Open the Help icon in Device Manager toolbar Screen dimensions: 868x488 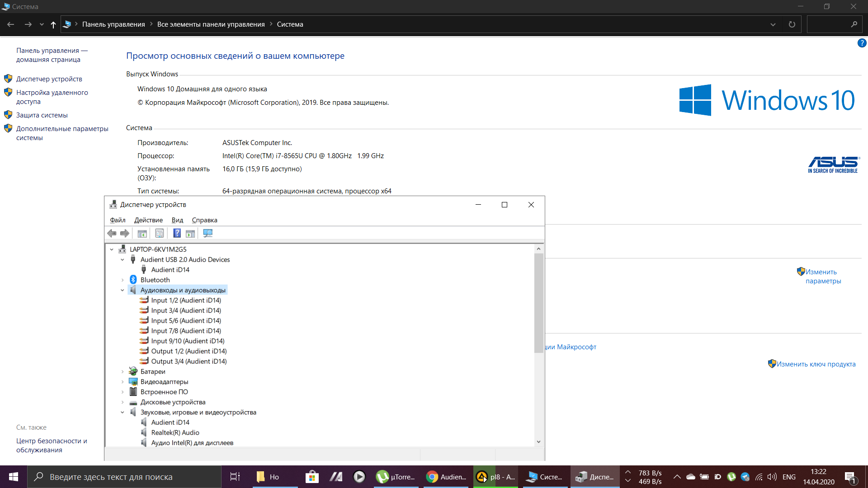click(x=177, y=233)
